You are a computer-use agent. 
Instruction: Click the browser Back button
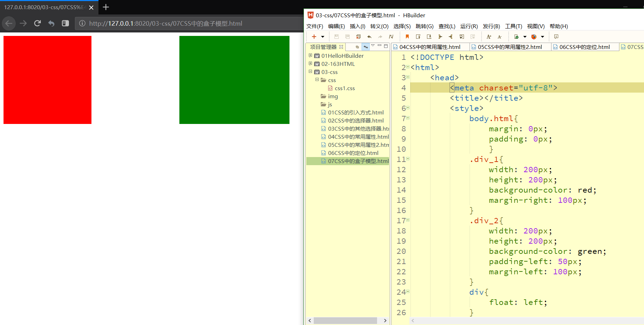click(9, 23)
